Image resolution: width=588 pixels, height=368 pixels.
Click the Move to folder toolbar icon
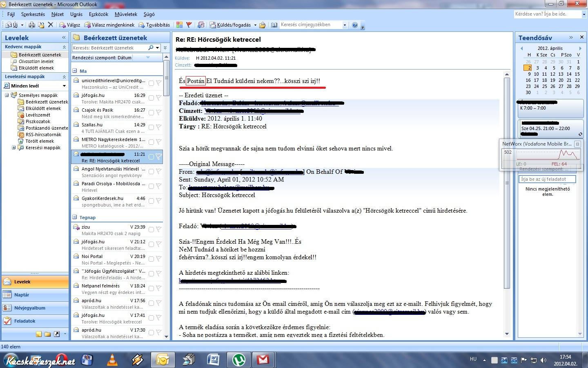click(x=41, y=25)
